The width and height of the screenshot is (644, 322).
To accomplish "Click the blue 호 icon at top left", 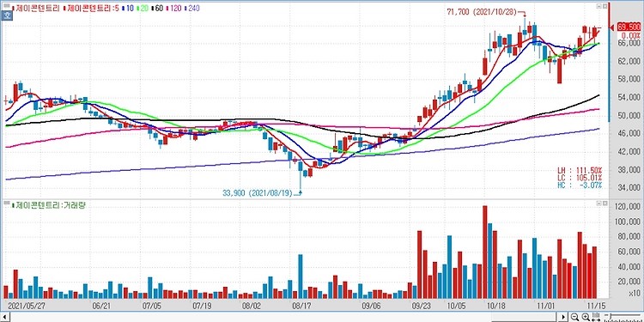I will (7, 15).
